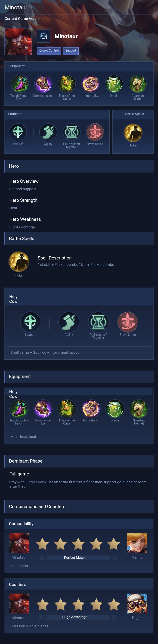The height and width of the screenshot is (644, 158).
Task: Click the Guardian Helmet icon in the top Equipment panel
Action: point(137,84)
